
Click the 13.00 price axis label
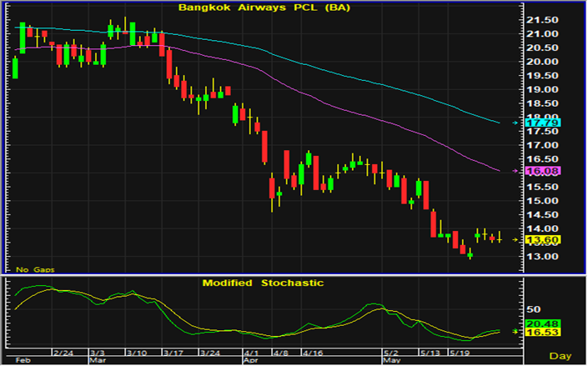click(x=542, y=257)
